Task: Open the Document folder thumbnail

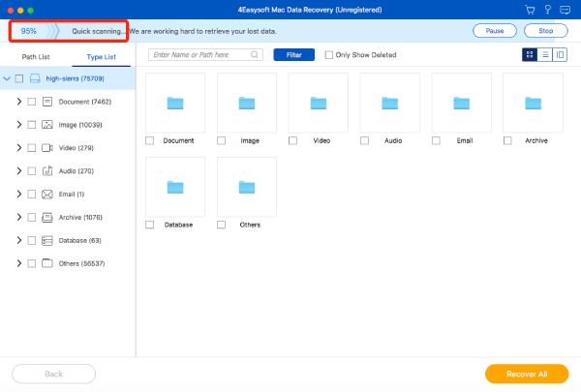Action: point(175,103)
